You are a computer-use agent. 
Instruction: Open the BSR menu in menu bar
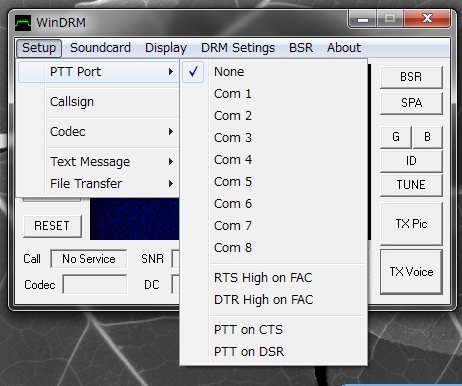(301, 48)
